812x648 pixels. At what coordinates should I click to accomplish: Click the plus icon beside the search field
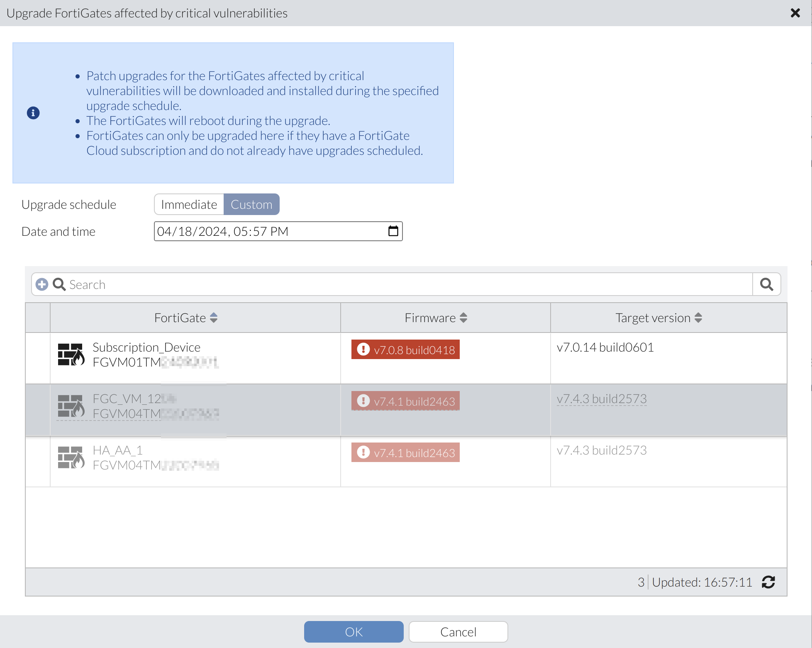tap(41, 284)
